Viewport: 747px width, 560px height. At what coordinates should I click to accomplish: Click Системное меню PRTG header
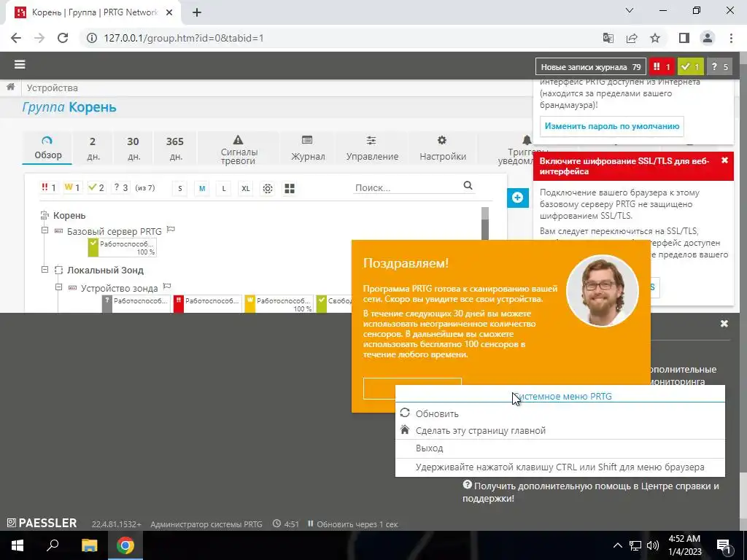pyautogui.click(x=562, y=396)
